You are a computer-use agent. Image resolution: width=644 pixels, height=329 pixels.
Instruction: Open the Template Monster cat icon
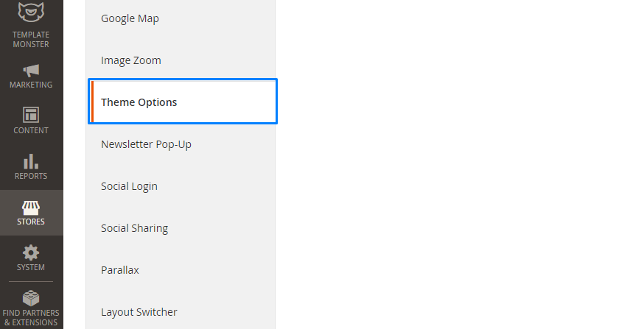pos(31,13)
